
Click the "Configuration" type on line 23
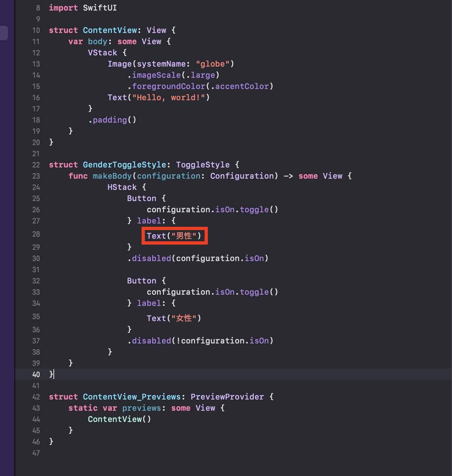coord(242,176)
